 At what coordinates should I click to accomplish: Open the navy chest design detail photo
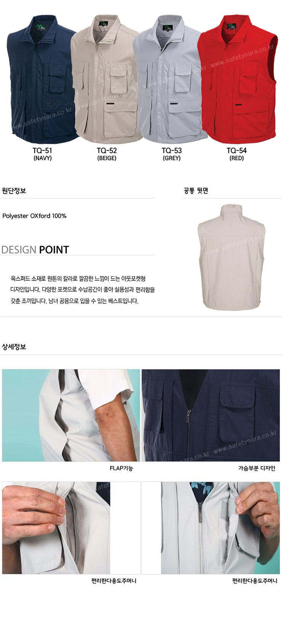coord(211,415)
